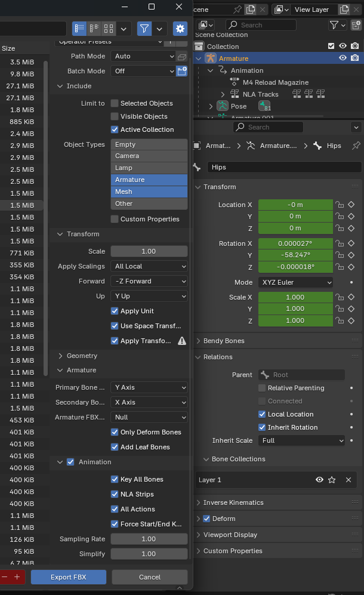Click the Pose mode icon under Armature

pos(224,105)
